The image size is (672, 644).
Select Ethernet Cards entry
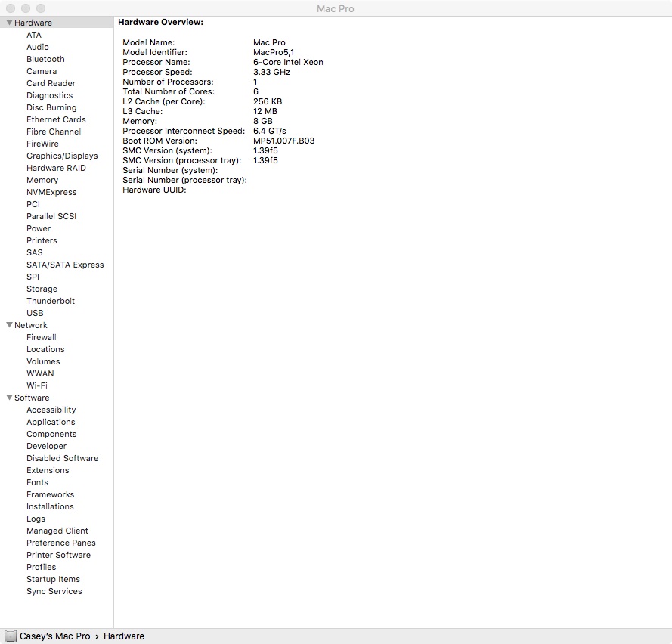[x=56, y=119]
